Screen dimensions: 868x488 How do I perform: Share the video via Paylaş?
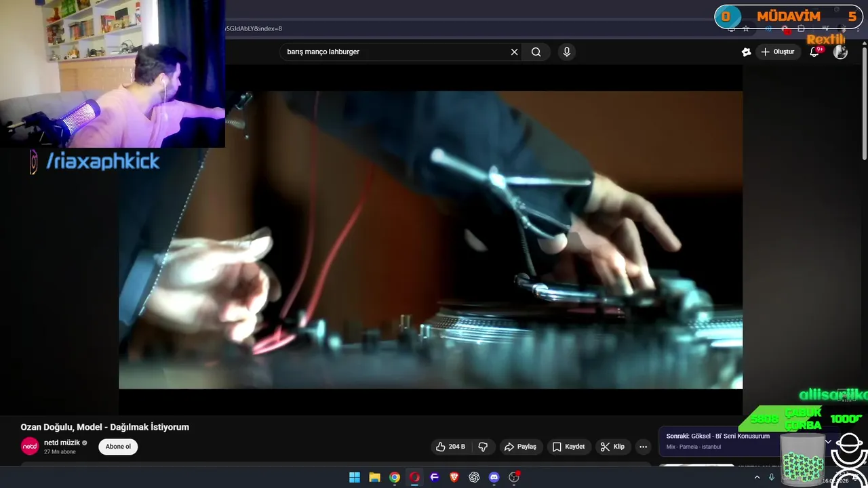(520, 447)
